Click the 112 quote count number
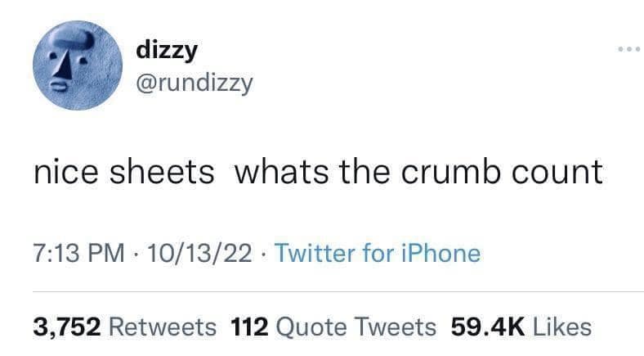This screenshot has width=644, height=356. [252, 327]
